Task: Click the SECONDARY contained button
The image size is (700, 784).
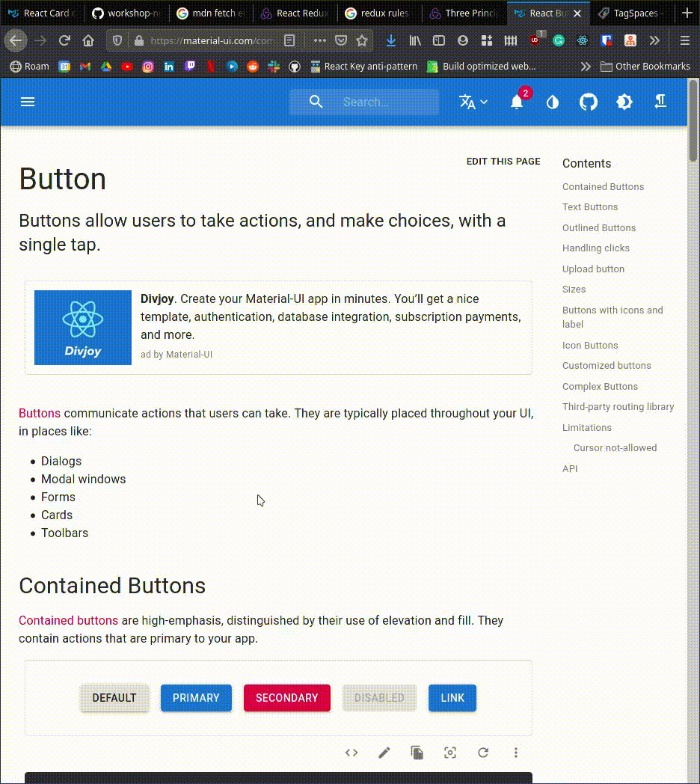Action: click(x=286, y=697)
